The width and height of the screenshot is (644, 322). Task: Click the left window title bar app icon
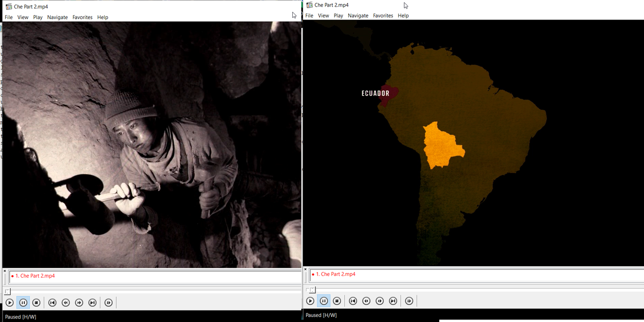click(9, 7)
